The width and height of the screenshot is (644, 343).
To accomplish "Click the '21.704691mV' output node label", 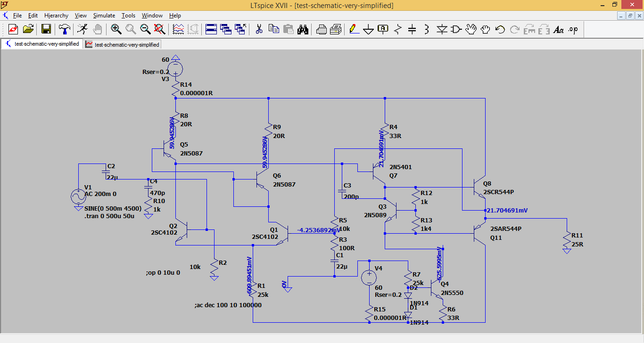I will (507, 210).
